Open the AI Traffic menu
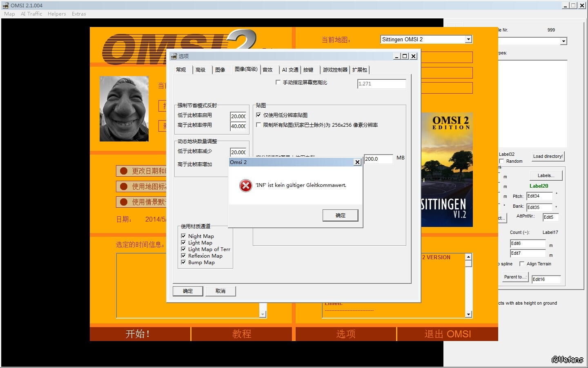The image size is (588, 368). [x=31, y=14]
